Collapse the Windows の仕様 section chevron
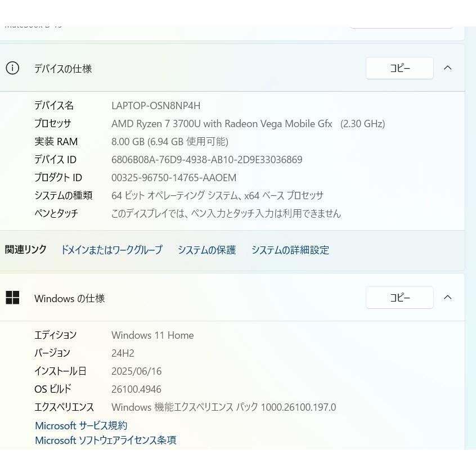 click(447, 298)
